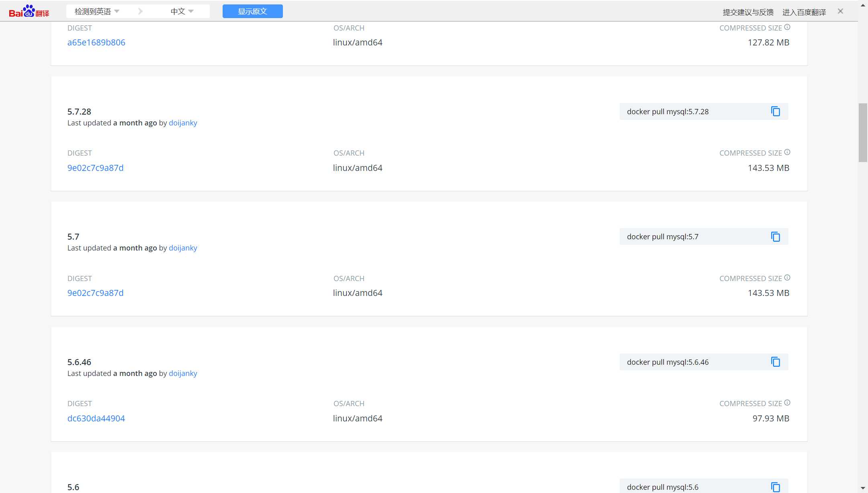Click the 127.82 MB size value
868x493 pixels.
click(768, 43)
